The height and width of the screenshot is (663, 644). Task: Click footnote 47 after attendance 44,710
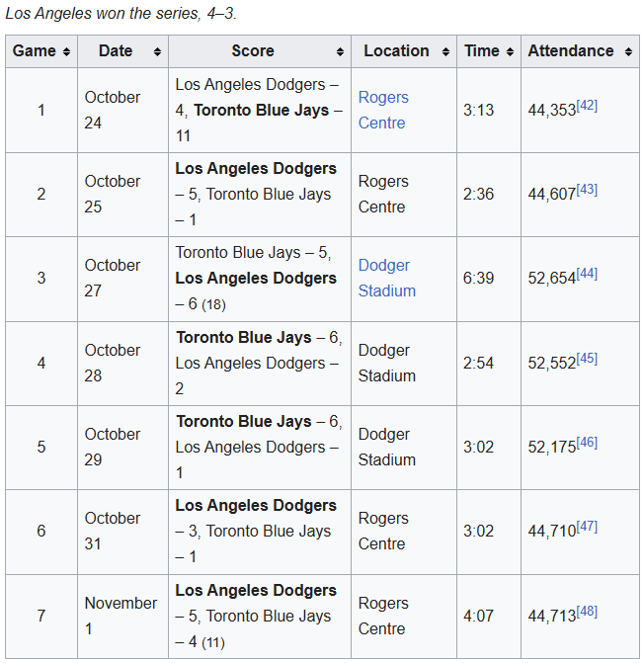pos(587,526)
